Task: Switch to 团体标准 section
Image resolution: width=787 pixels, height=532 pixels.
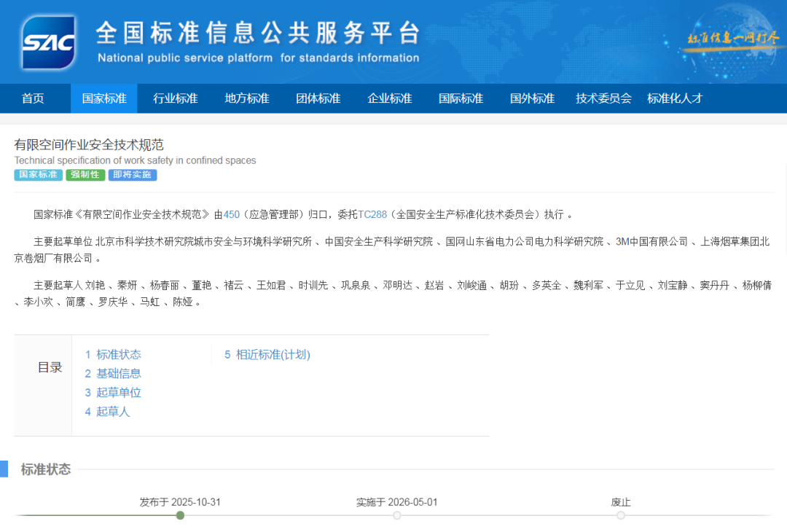Action: click(318, 98)
